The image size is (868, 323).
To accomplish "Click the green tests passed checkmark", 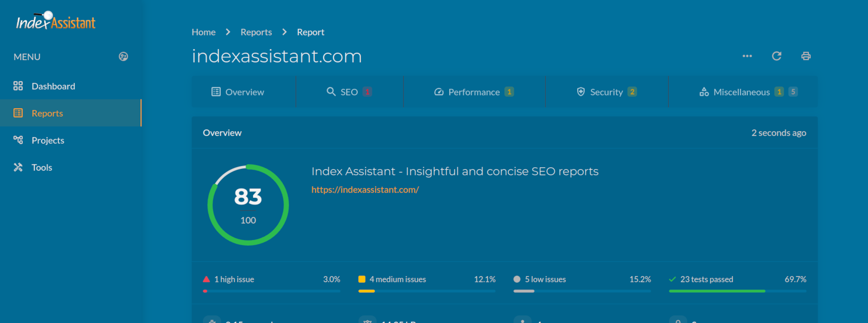I will tap(672, 279).
